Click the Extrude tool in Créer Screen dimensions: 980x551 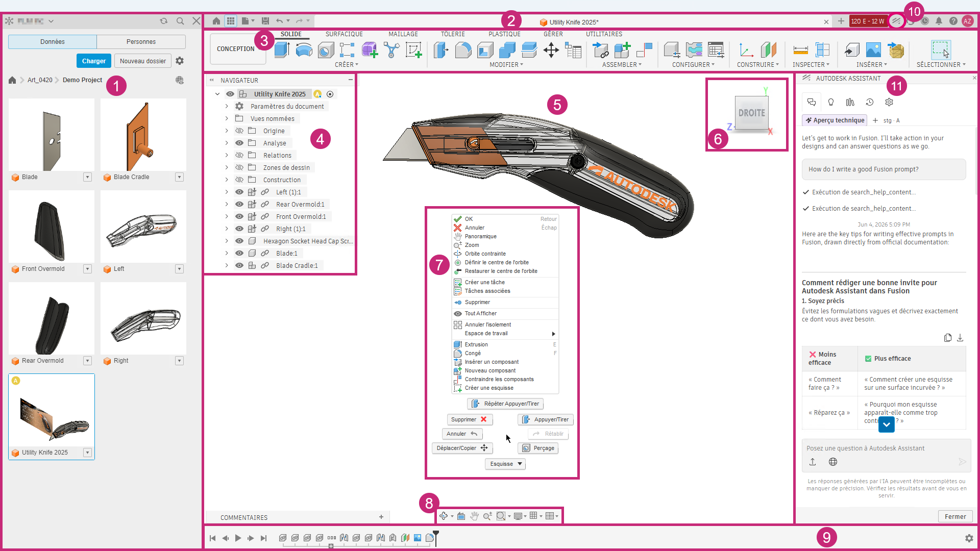point(282,50)
